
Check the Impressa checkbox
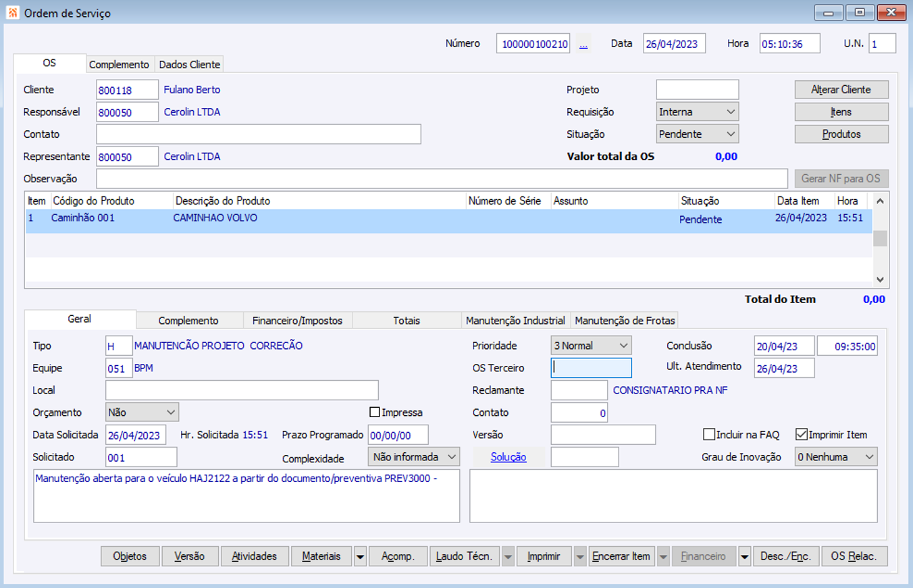pyautogui.click(x=375, y=412)
